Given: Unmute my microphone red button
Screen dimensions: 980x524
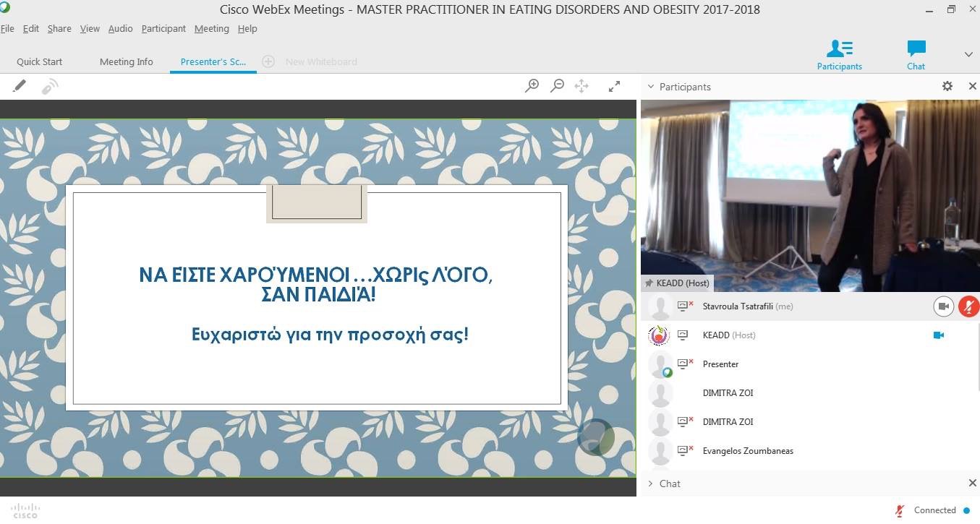Looking at the screenshot, I should 968,306.
